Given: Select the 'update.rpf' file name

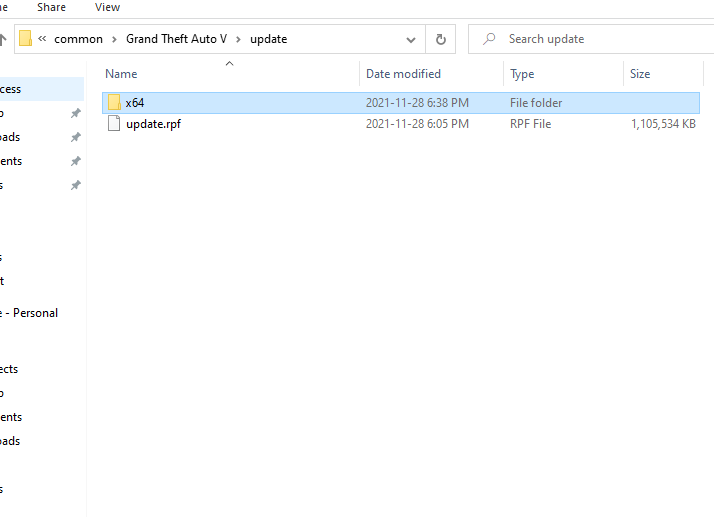Looking at the screenshot, I should [x=153, y=124].
